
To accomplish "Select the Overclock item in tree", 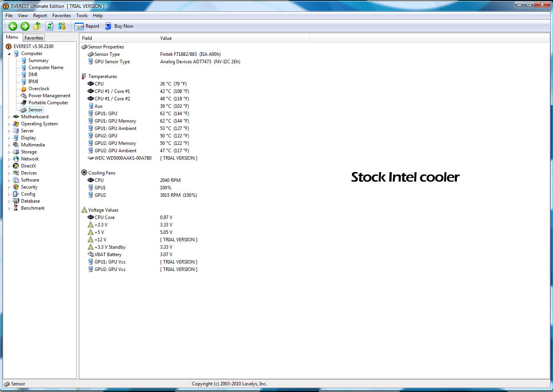I will click(x=39, y=89).
